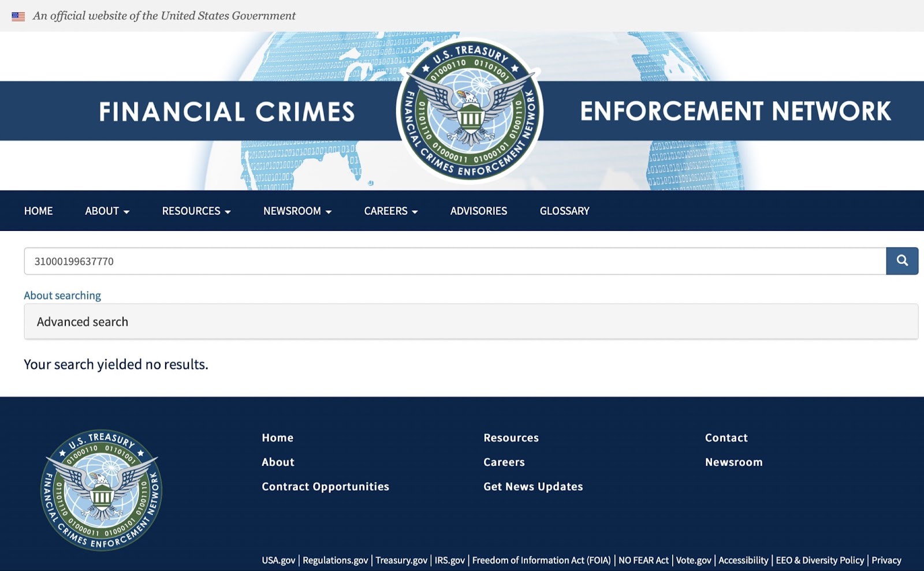Click the FinCEN seal in the header banner

point(470,111)
